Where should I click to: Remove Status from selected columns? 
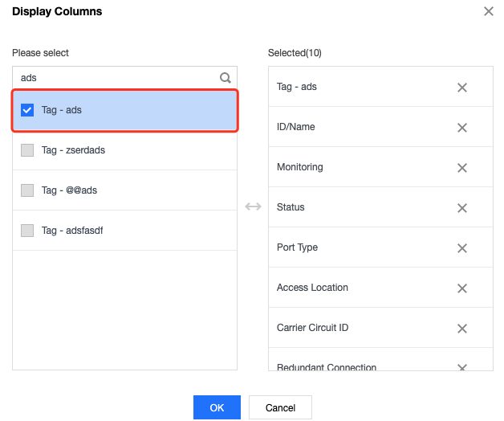(462, 208)
